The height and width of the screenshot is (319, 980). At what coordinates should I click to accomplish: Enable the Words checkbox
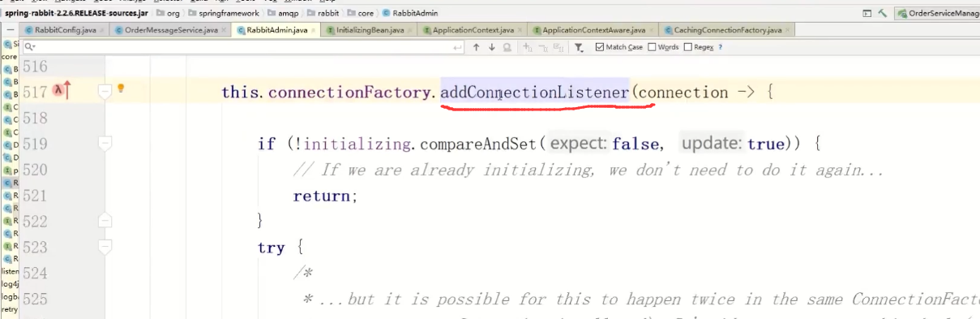click(x=652, y=47)
